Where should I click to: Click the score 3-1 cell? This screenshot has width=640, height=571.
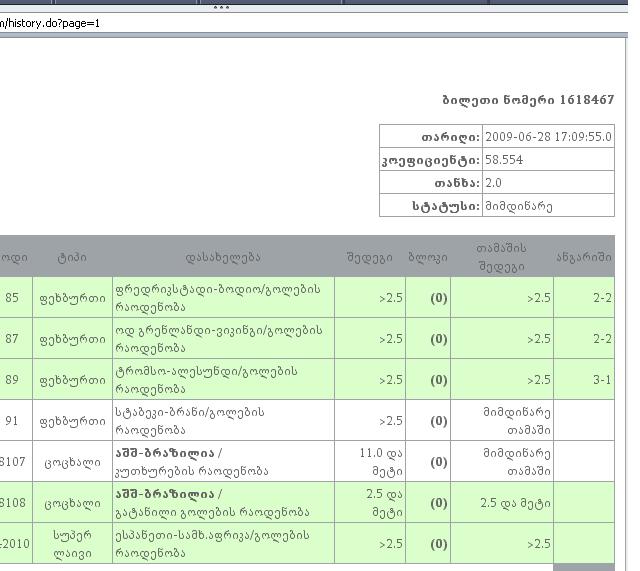pos(584,379)
